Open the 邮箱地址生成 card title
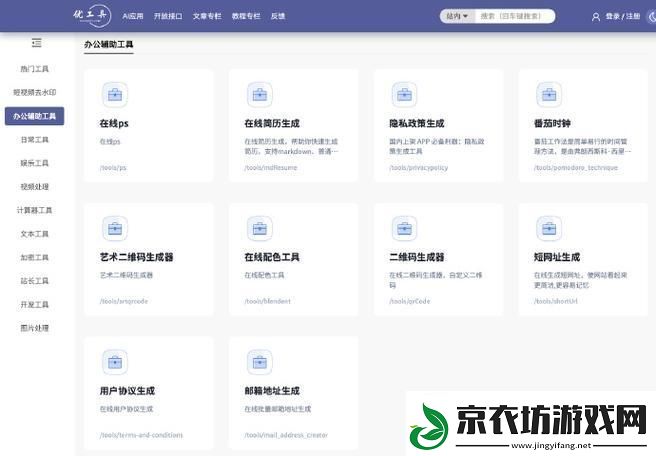Viewport: 656px width, 456px height. (272, 391)
